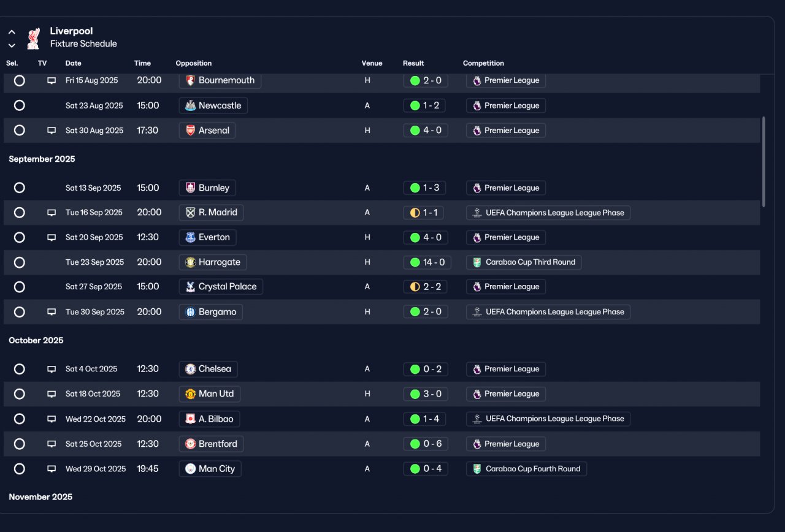785x532 pixels.
Task: Click the draw indicator for Crystal Palace result
Action: [415, 287]
